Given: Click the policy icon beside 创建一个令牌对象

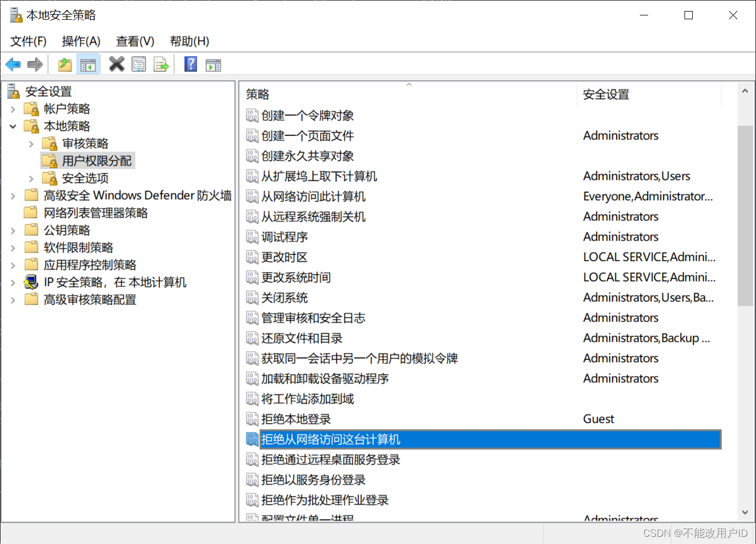Looking at the screenshot, I should [252, 115].
